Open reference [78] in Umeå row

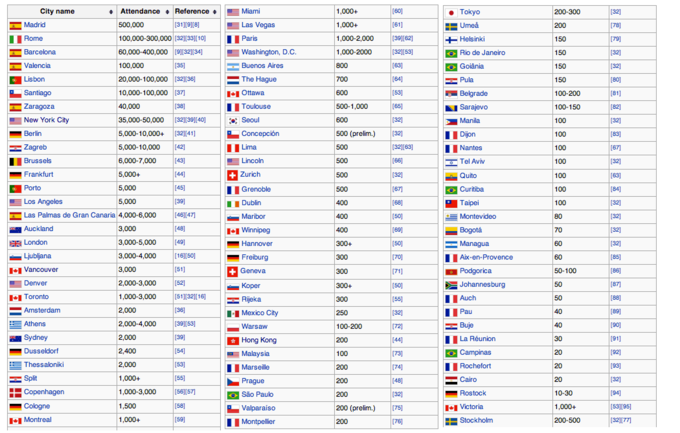click(615, 26)
